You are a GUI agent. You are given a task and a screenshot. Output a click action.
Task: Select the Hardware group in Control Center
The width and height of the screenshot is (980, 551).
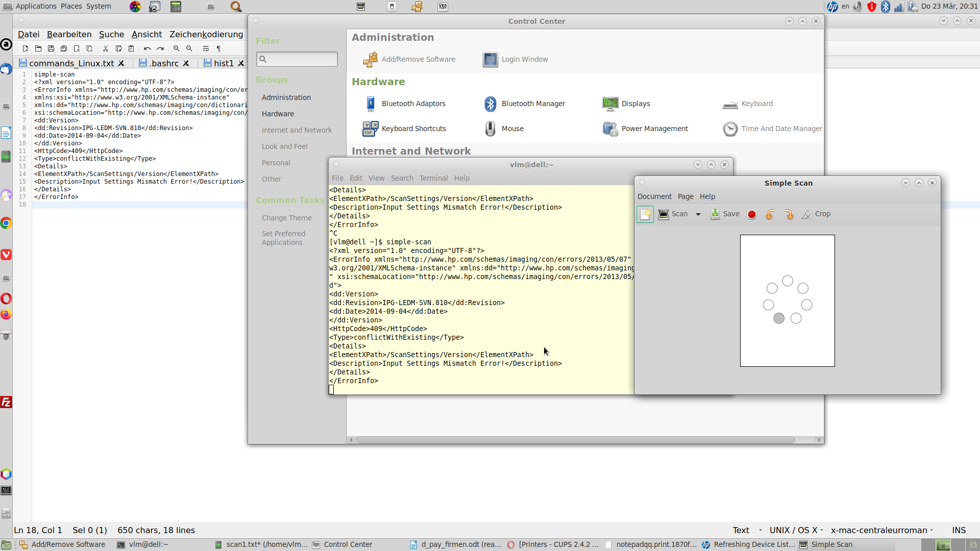pos(278,114)
